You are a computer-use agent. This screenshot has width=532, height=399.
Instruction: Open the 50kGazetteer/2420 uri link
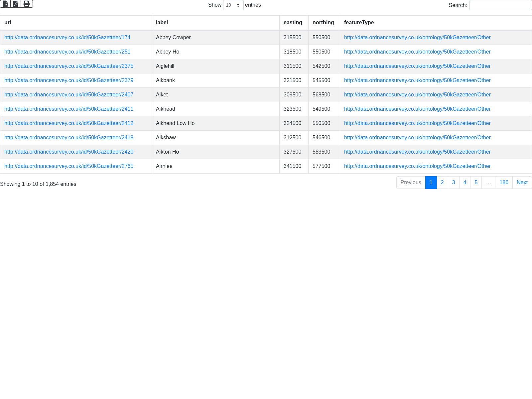pos(68,152)
